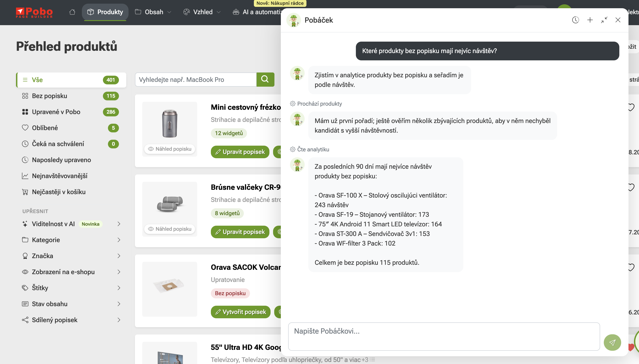Open Orava SACOK product thumbnail
The image size is (639, 364).
[170, 289]
